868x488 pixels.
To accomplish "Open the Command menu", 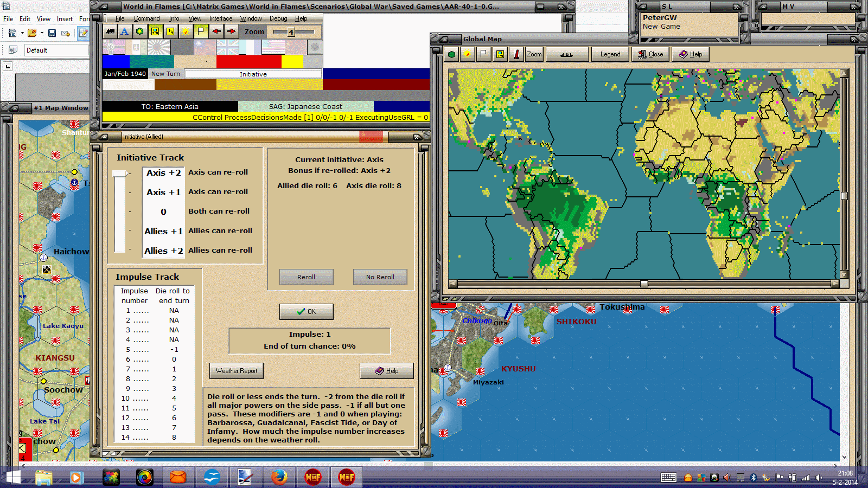I will pyautogui.click(x=146, y=18).
